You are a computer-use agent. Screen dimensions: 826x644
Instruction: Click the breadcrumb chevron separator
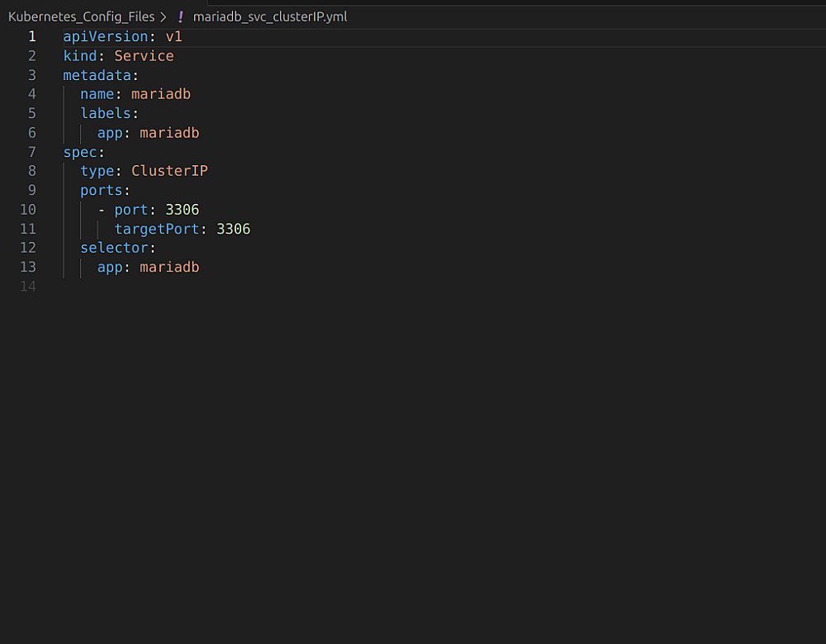click(x=164, y=17)
